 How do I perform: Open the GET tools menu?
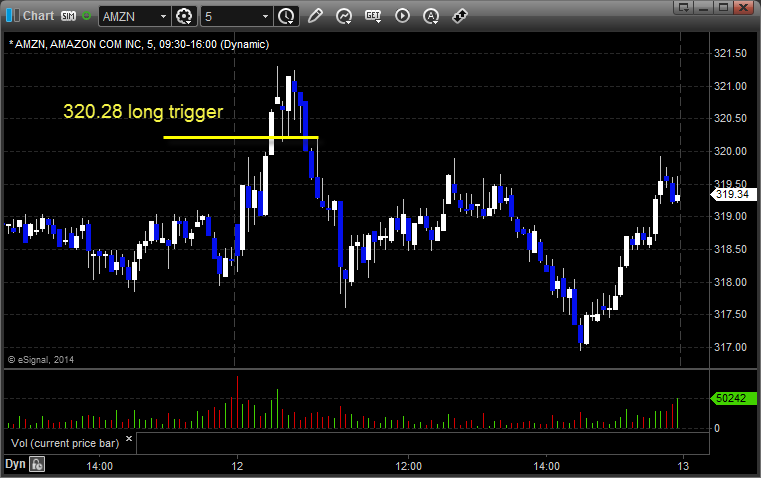coord(373,16)
